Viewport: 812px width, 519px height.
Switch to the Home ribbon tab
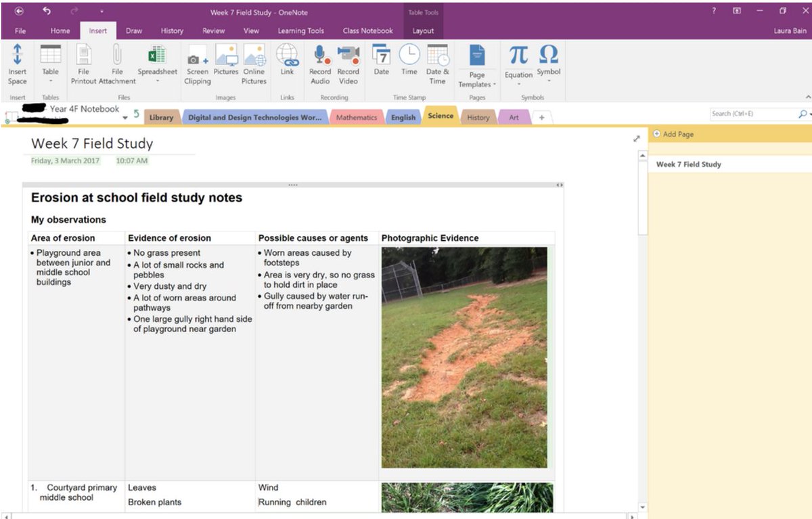(60, 30)
